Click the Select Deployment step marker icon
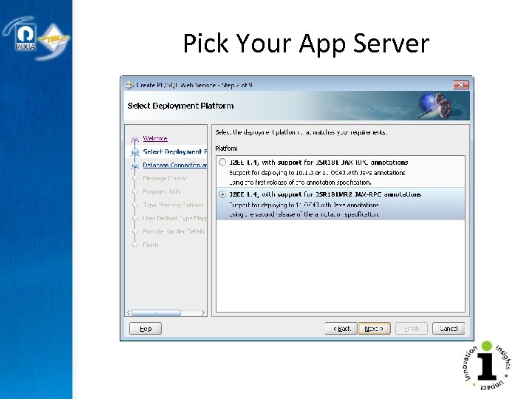This screenshot has width=532, height=399. coord(135,152)
